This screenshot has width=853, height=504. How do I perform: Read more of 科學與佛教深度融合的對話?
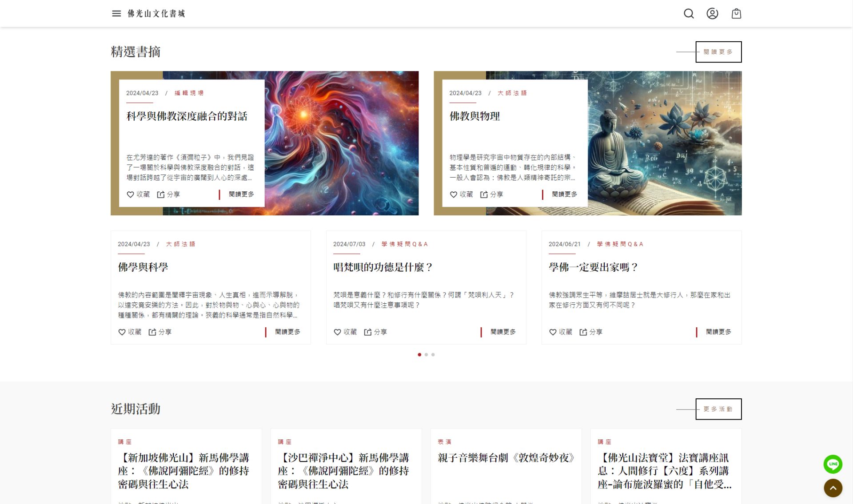point(241,194)
